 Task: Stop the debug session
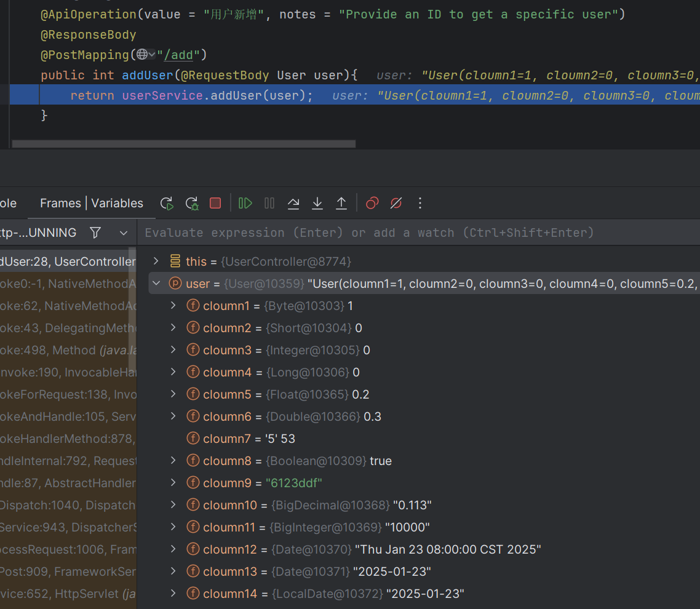216,204
